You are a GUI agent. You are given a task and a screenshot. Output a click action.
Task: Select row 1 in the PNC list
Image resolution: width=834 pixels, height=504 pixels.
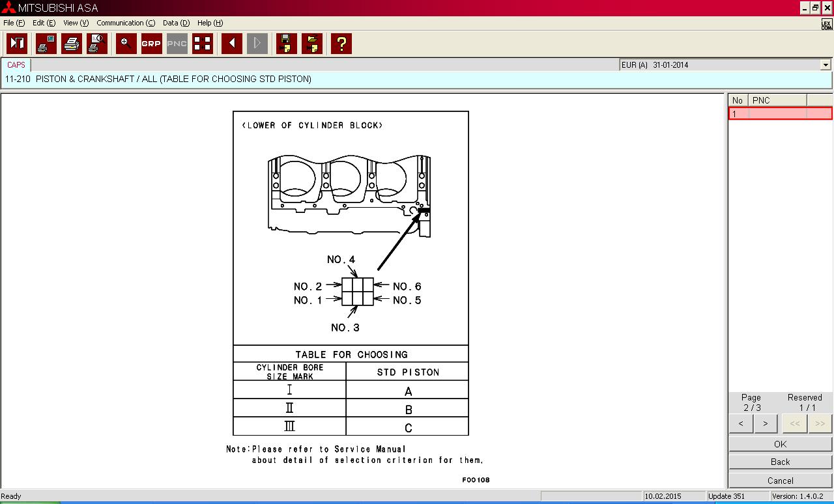[x=780, y=114]
